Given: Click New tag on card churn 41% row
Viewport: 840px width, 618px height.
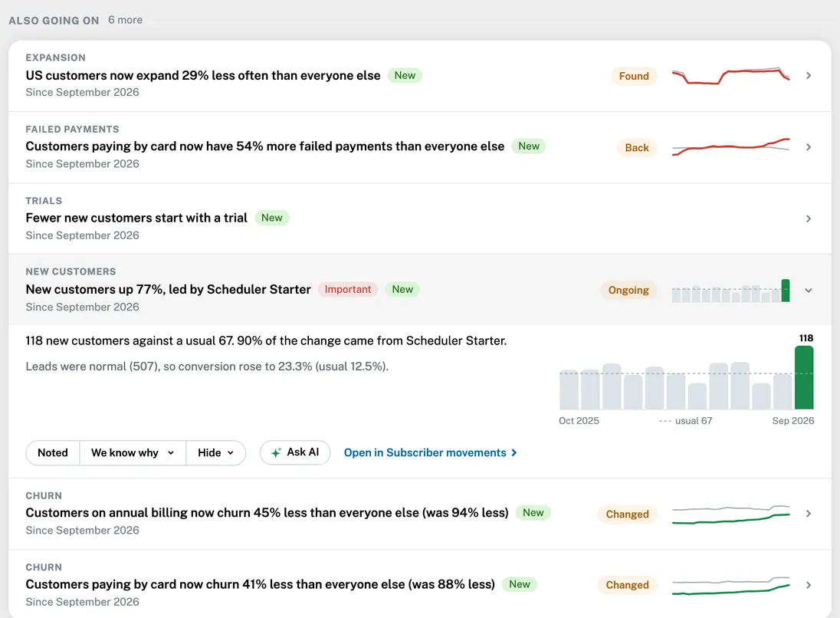Looking at the screenshot, I should click(520, 584).
